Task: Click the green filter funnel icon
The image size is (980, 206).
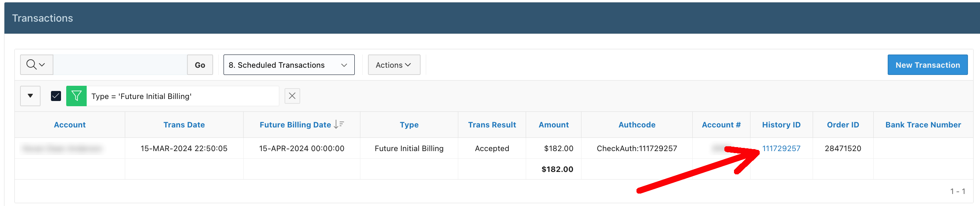Action: [x=76, y=96]
